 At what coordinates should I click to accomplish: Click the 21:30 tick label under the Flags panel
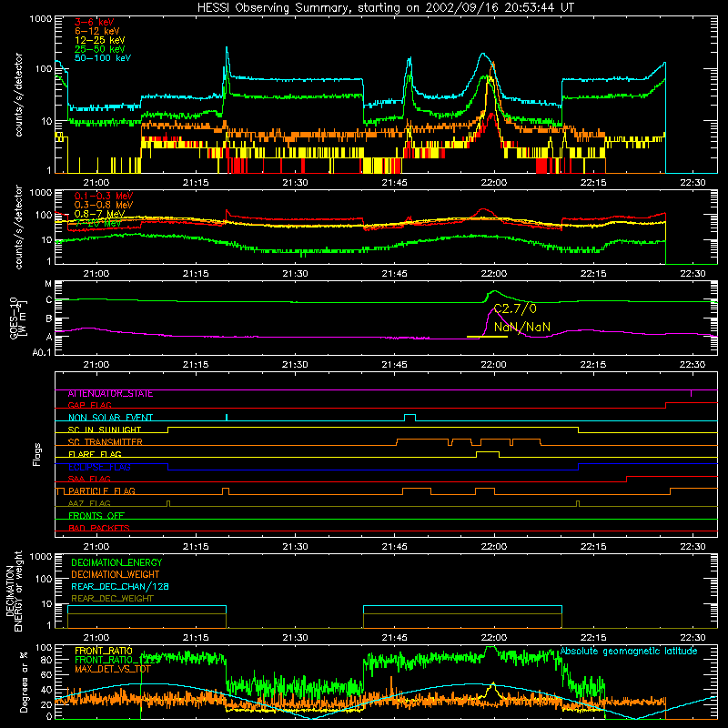pos(295,547)
